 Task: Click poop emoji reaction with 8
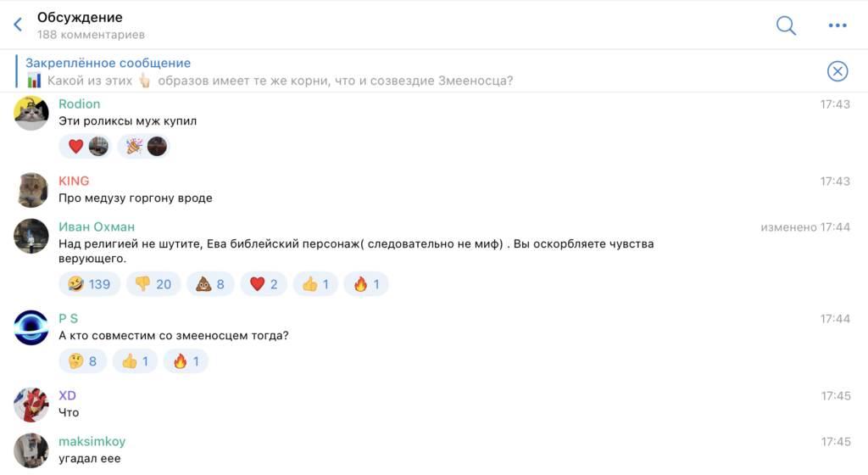pyautogui.click(x=211, y=284)
